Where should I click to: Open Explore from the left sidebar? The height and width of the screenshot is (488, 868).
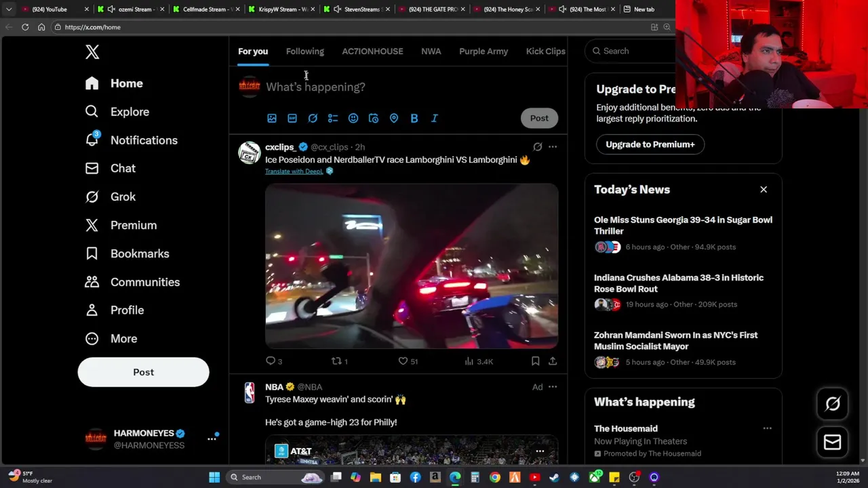[117, 112]
